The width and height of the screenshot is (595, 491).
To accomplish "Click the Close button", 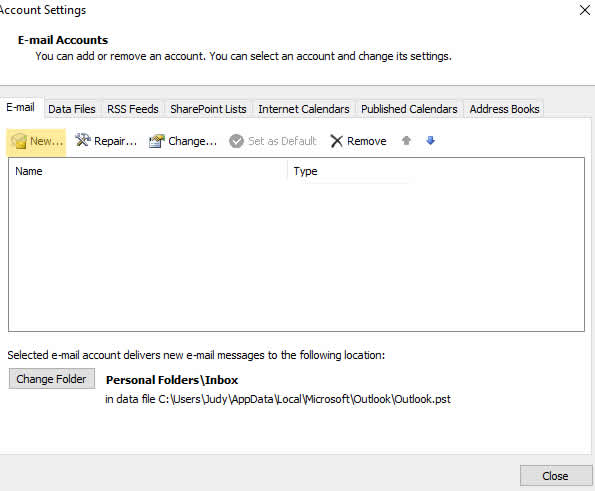I will 556,476.
